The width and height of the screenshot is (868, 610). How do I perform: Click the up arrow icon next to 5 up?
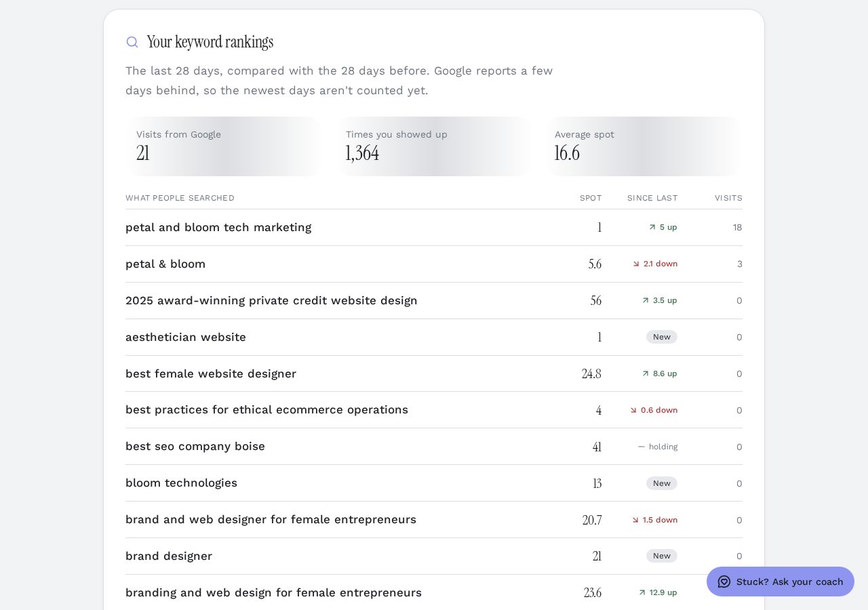click(652, 227)
